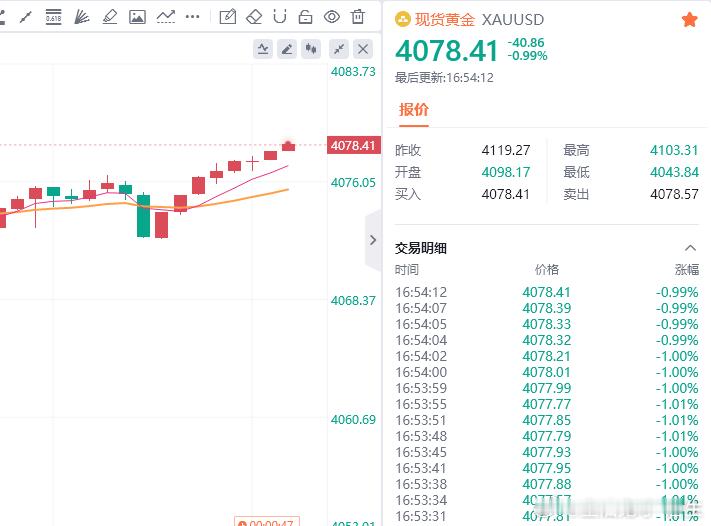Image resolution: width=711 pixels, height=526 pixels.
Task: Click the 现货黄金 XAUUSD title
Action: [479, 19]
